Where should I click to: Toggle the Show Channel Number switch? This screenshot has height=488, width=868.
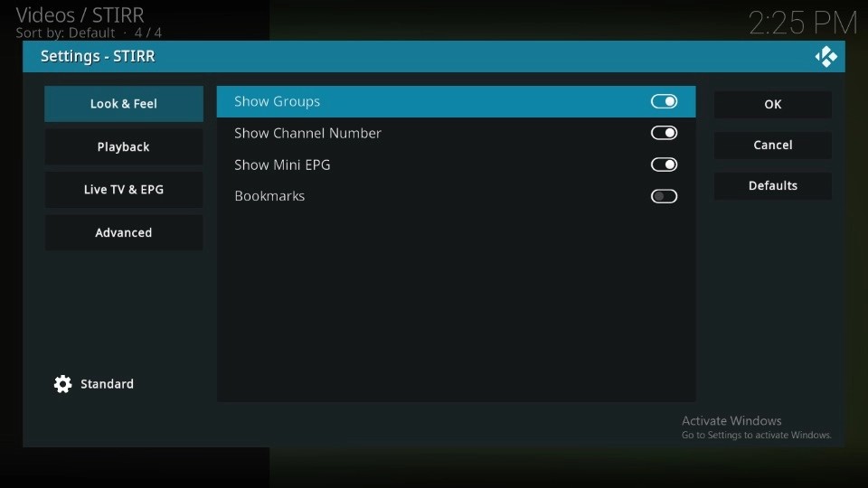[664, 133]
